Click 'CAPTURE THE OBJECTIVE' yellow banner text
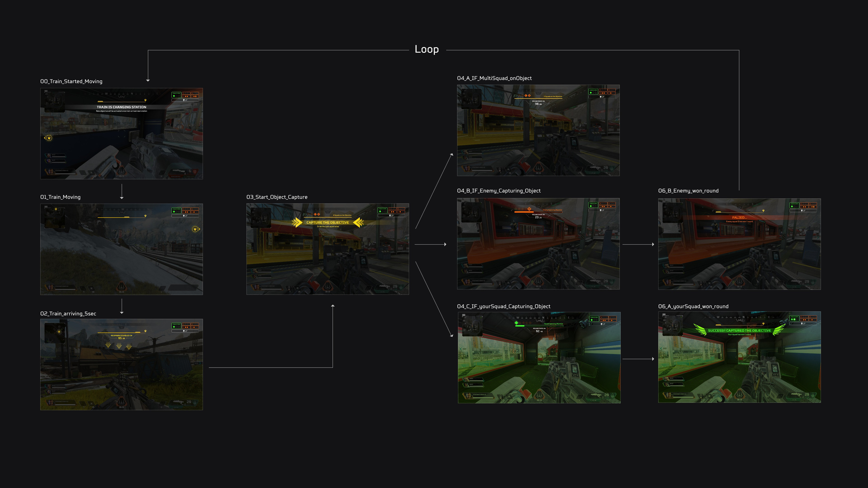 [x=328, y=223]
